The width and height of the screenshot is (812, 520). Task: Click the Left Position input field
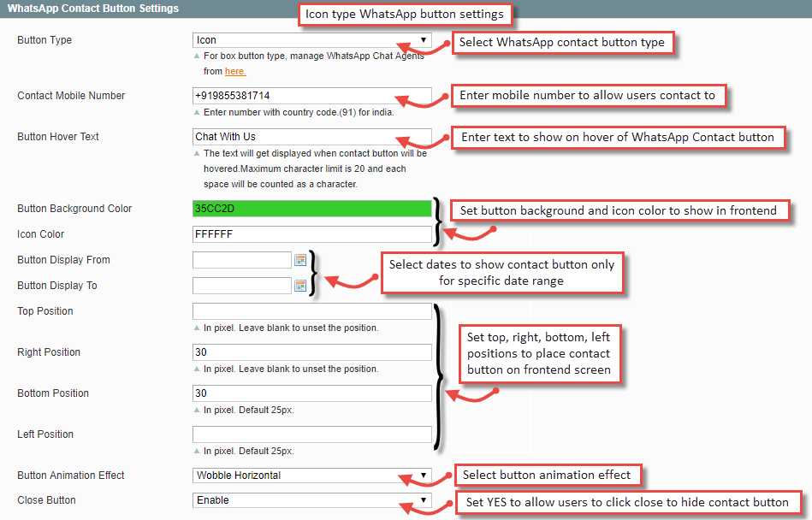(311, 434)
